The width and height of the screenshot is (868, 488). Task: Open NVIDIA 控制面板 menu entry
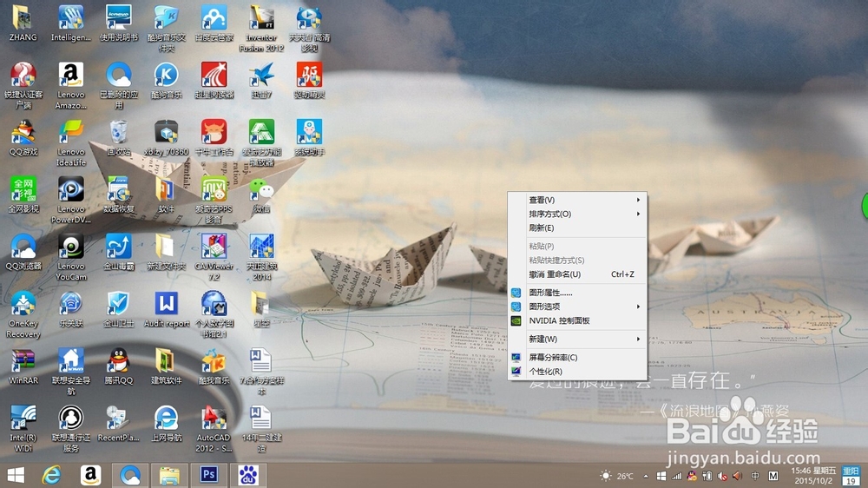(577, 320)
